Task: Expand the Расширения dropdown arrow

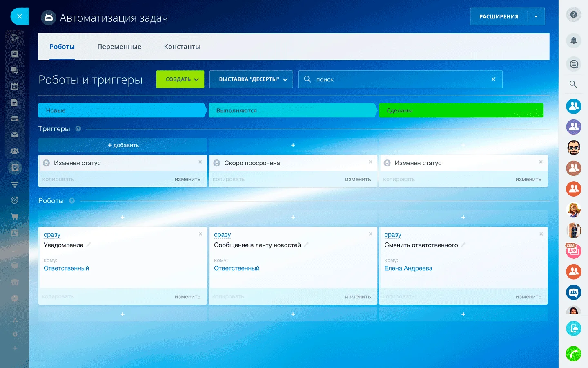Action: coord(536,17)
